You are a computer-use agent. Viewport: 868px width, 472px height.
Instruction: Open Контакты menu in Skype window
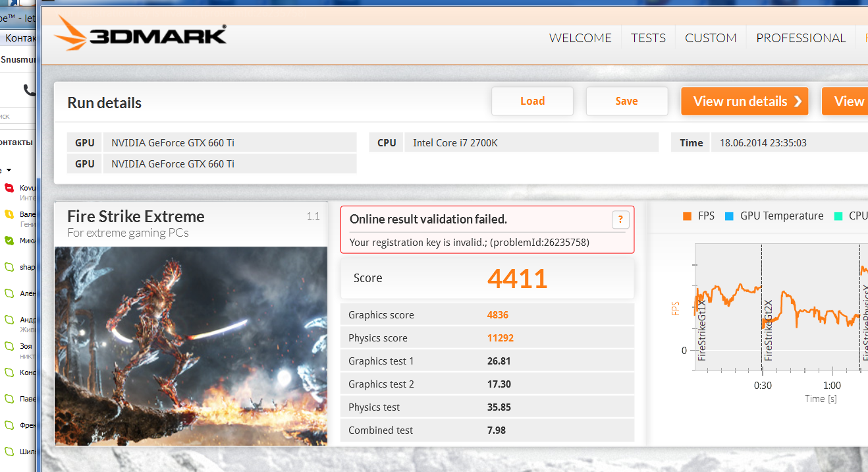coord(20,38)
